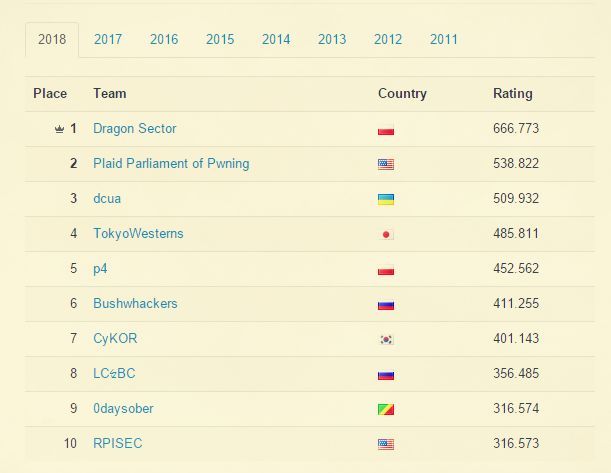Click the South Korea flag for CyKOR
611x473 pixels.
click(386, 339)
